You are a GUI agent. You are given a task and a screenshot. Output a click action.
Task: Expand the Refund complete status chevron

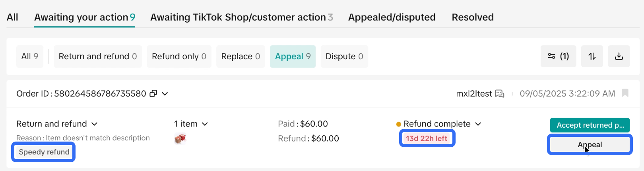(478, 124)
